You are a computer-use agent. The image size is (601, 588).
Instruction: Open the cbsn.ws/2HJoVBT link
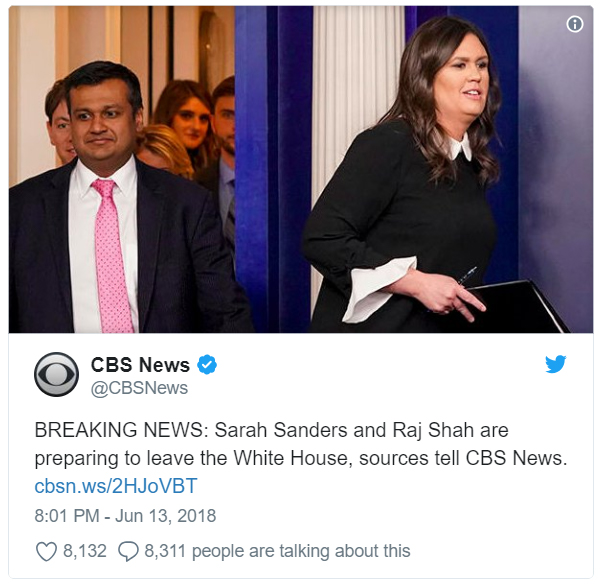[x=116, y=486]
